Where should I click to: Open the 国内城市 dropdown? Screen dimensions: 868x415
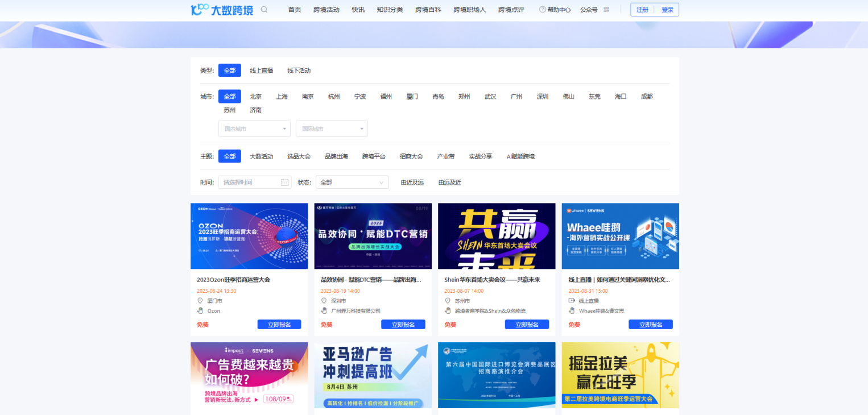[x=254, y=128]
